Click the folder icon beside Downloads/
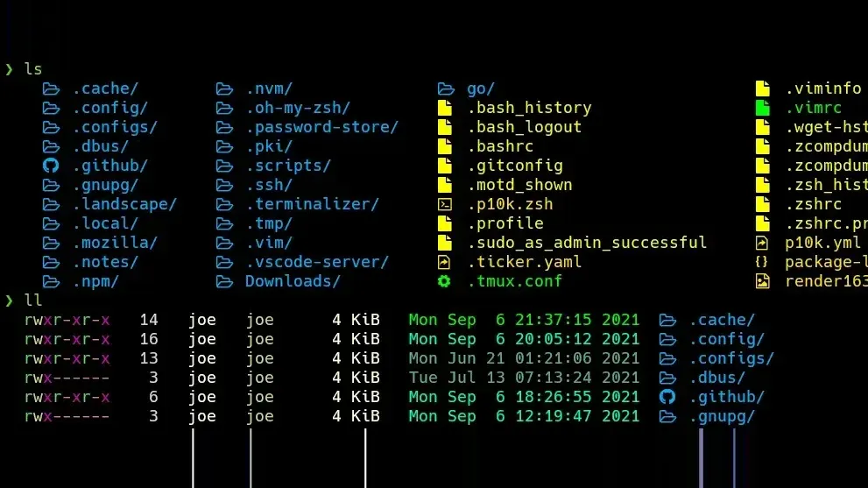Viewport: 868px width, 488px height. [x=224, y=281]
